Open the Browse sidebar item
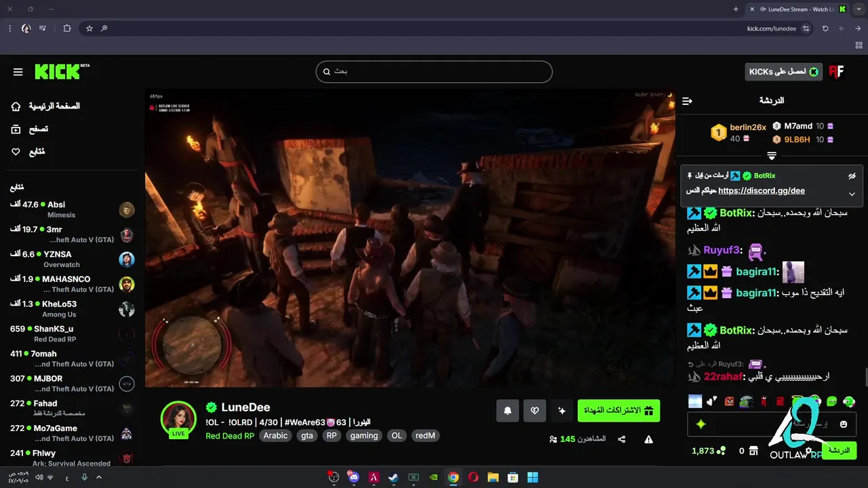This screenshot has width=868, height=488. click(30, 129)
